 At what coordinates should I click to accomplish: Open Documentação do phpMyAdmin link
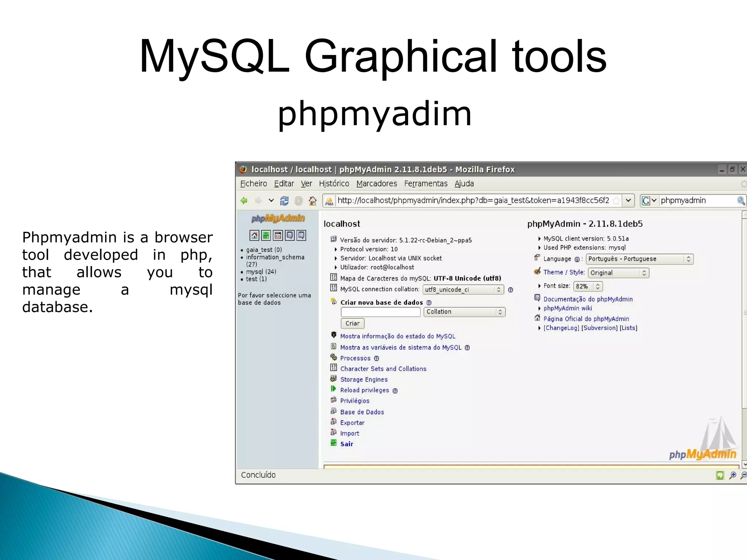(x=588, y=299)
